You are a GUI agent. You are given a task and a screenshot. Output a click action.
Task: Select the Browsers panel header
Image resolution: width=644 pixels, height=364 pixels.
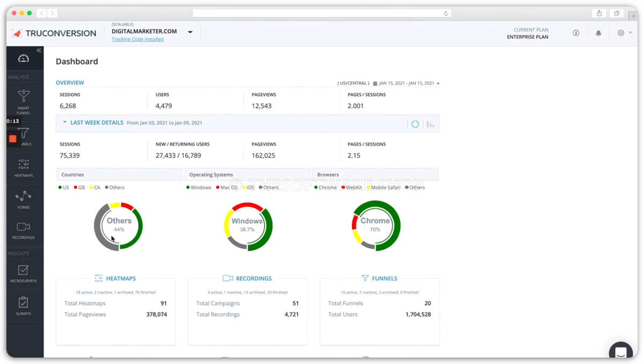point(376,175)
